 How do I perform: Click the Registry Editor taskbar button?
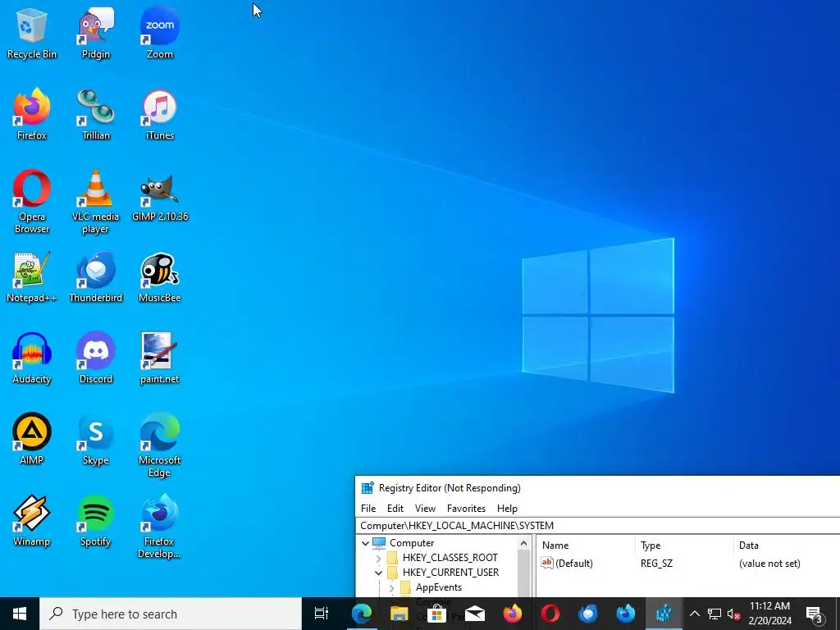664,614
